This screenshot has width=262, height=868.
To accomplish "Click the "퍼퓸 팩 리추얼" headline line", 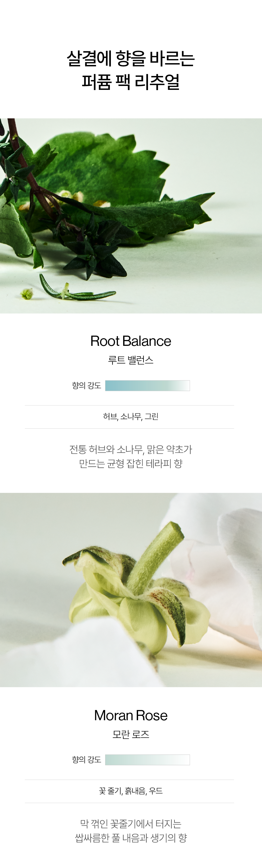I will click(x=131, y=82).
